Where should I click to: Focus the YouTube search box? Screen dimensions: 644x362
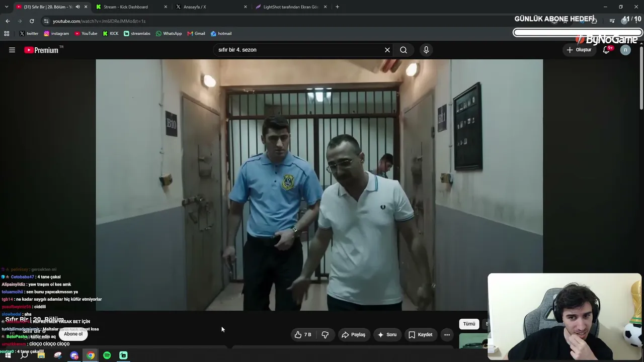click(x=299, y=50)
